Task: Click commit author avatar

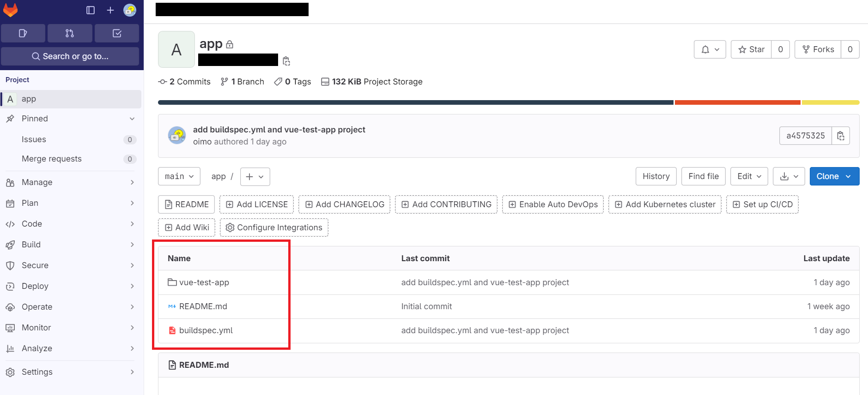Action: tap(177, 136)
